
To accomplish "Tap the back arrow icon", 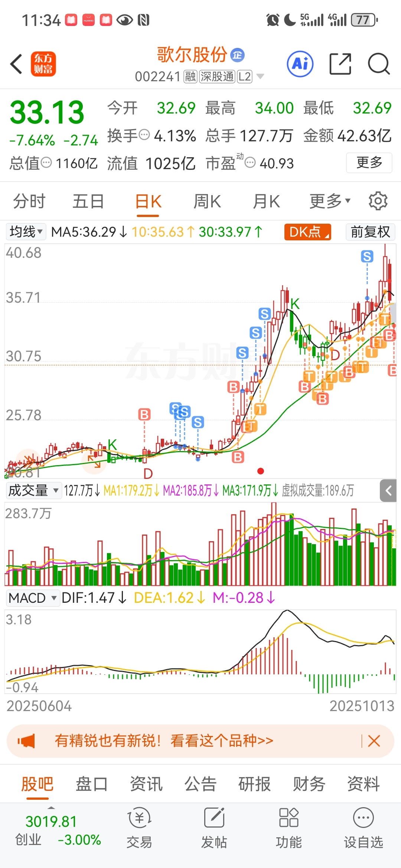I will click(x=16, y=64).
